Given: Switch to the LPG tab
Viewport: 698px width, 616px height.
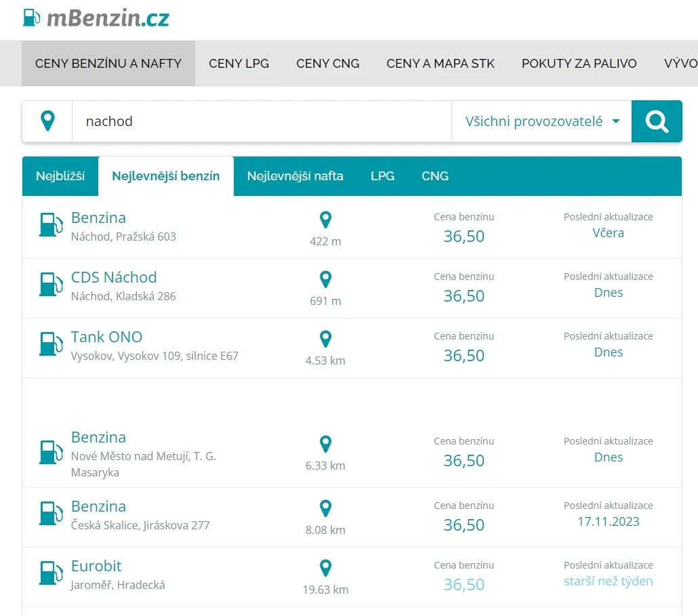Looking at the screenshot, I should point(382,176).
